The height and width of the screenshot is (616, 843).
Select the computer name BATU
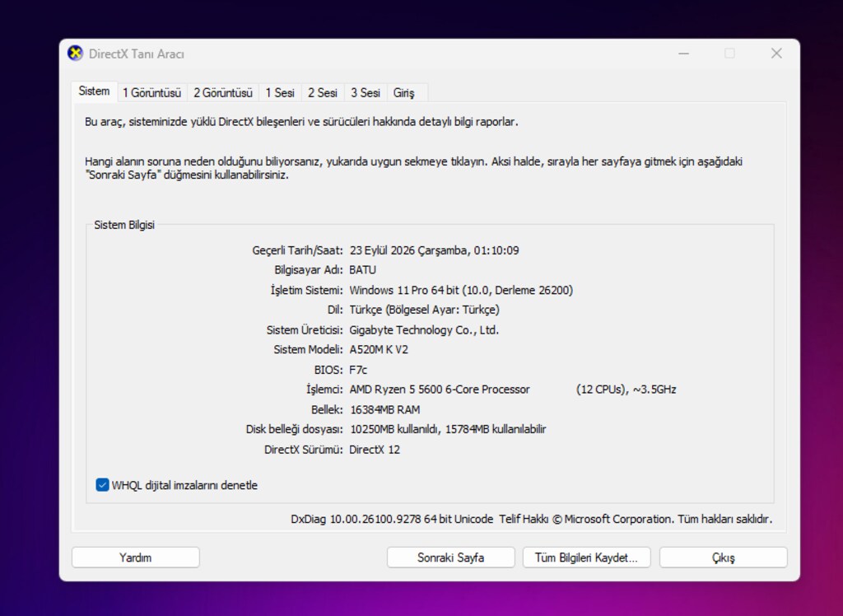coord(363,269)
